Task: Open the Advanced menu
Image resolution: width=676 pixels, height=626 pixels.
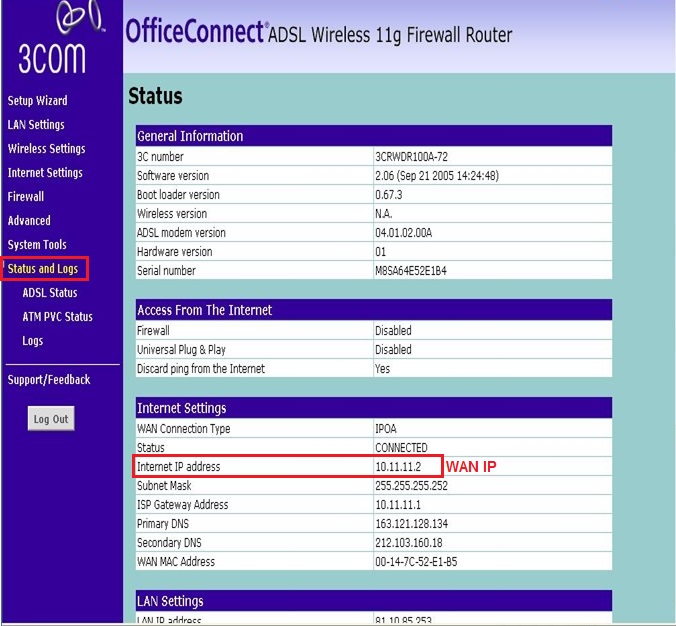Action: click(x=29, y=221)
